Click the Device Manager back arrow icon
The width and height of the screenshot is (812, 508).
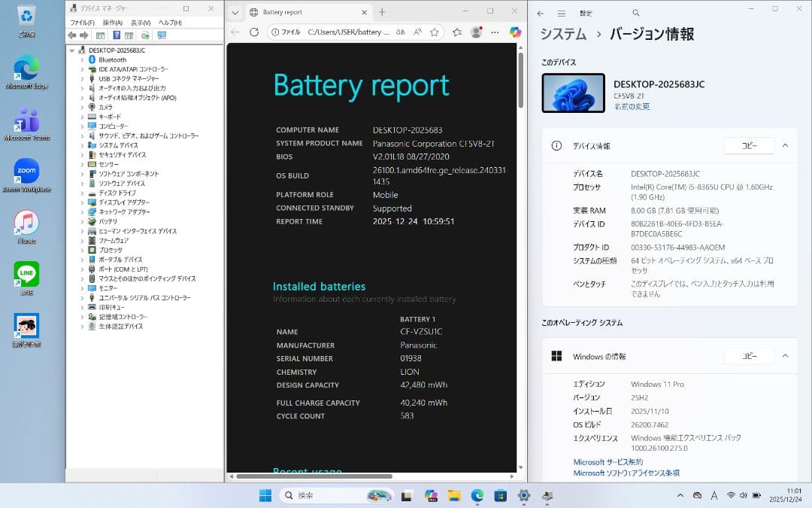(72, 35)
